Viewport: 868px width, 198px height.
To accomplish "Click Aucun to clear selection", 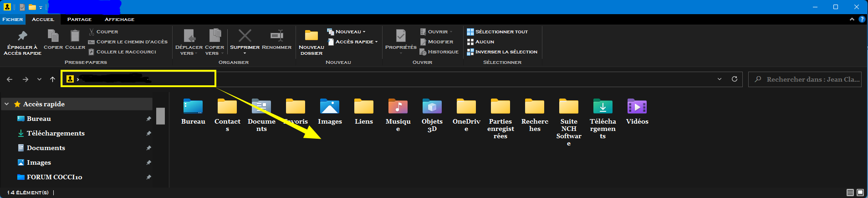I will pos(480,42).
